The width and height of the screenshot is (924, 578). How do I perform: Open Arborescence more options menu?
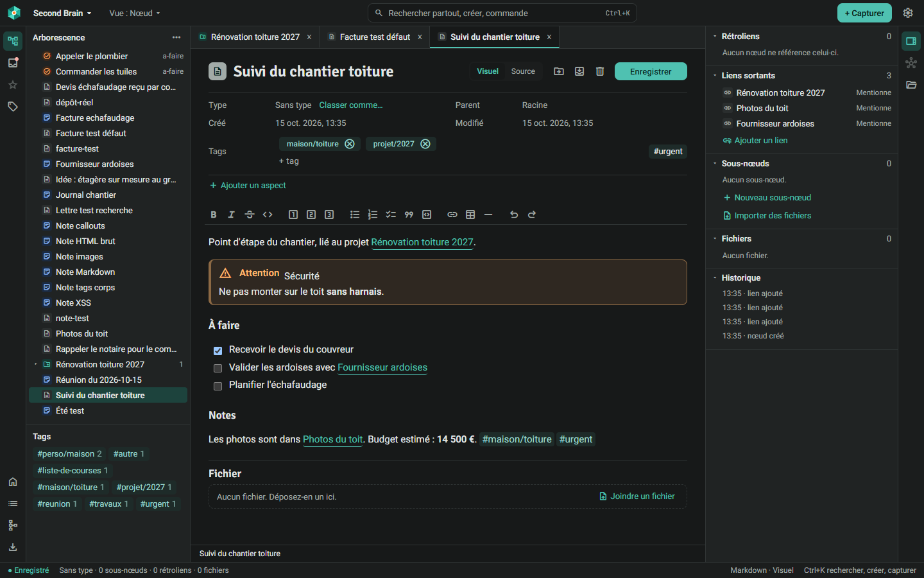coord(176,37)
